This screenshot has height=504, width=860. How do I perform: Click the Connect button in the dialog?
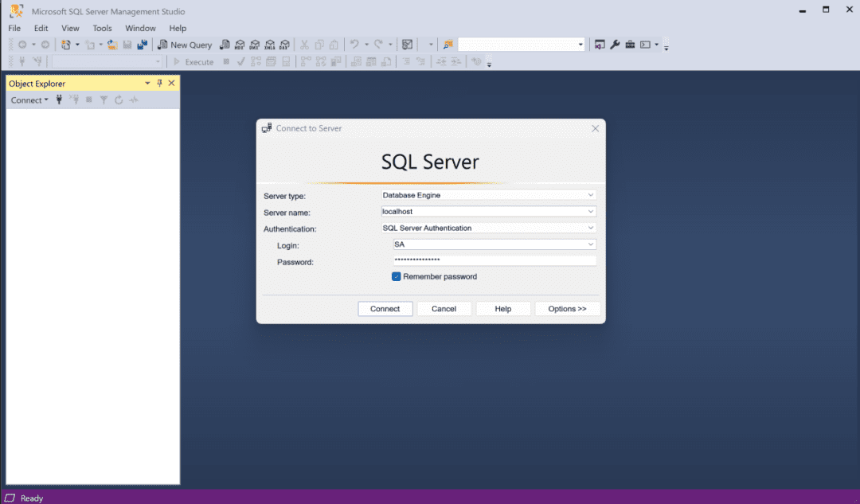tap(385, 308)
